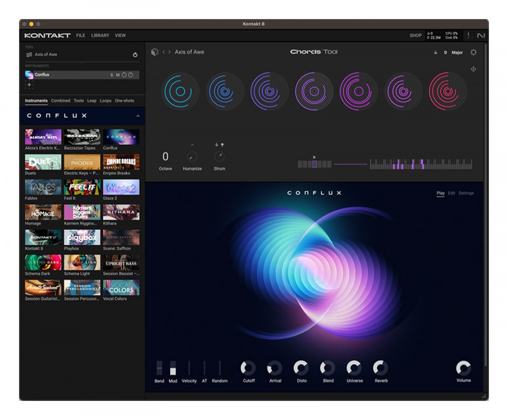Open the Conflux Settings page
The width and height of the screenshot is (508, 420).
click(466, 193)
